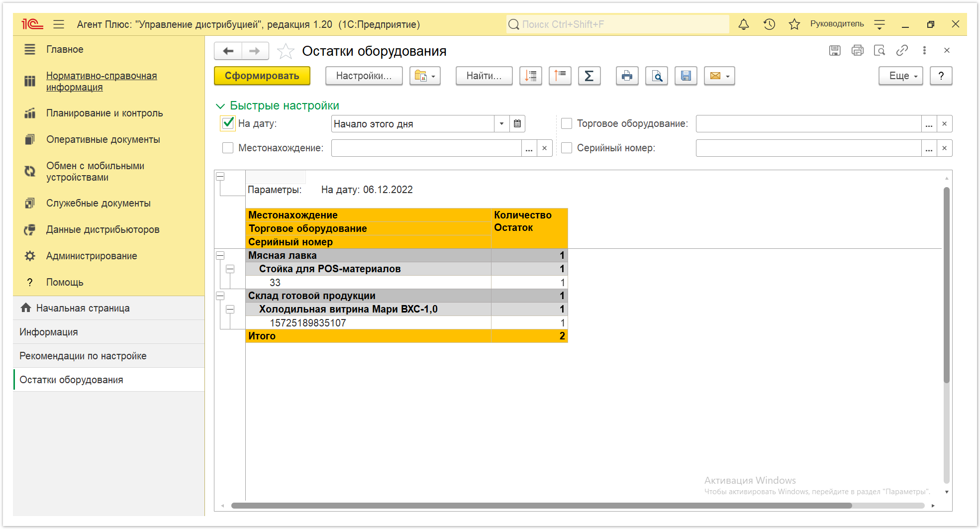Open Нормативно-справочная информация section

(x=108, y=81)
